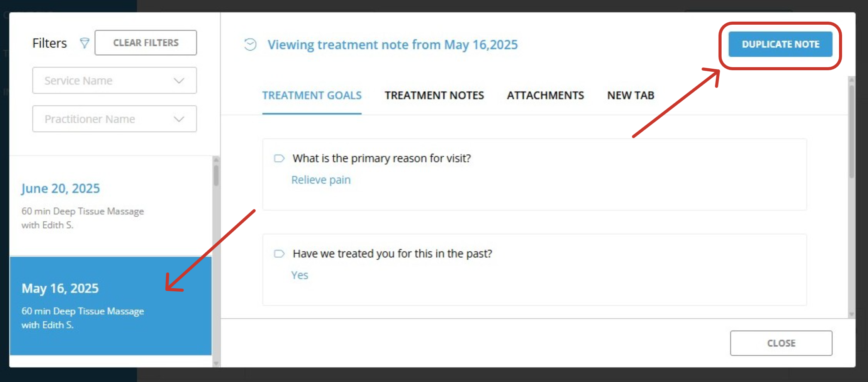Select the New Tab tab

point(631,95)
